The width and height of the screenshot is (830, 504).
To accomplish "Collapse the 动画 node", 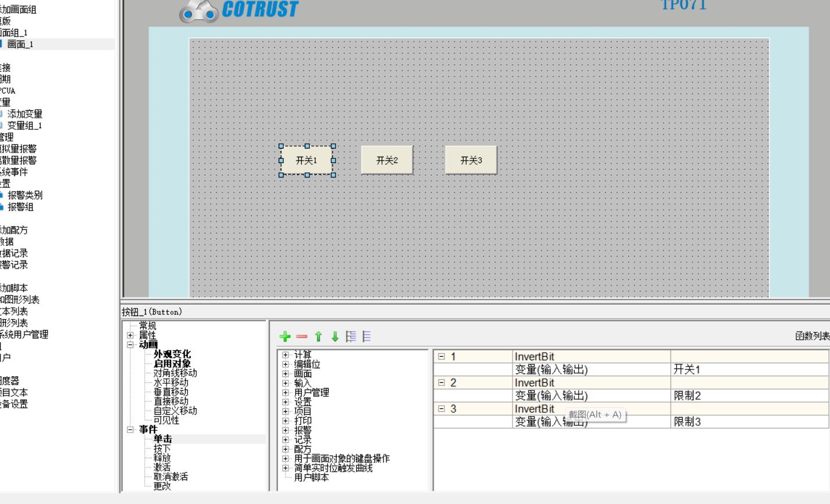I will point(131,345).
